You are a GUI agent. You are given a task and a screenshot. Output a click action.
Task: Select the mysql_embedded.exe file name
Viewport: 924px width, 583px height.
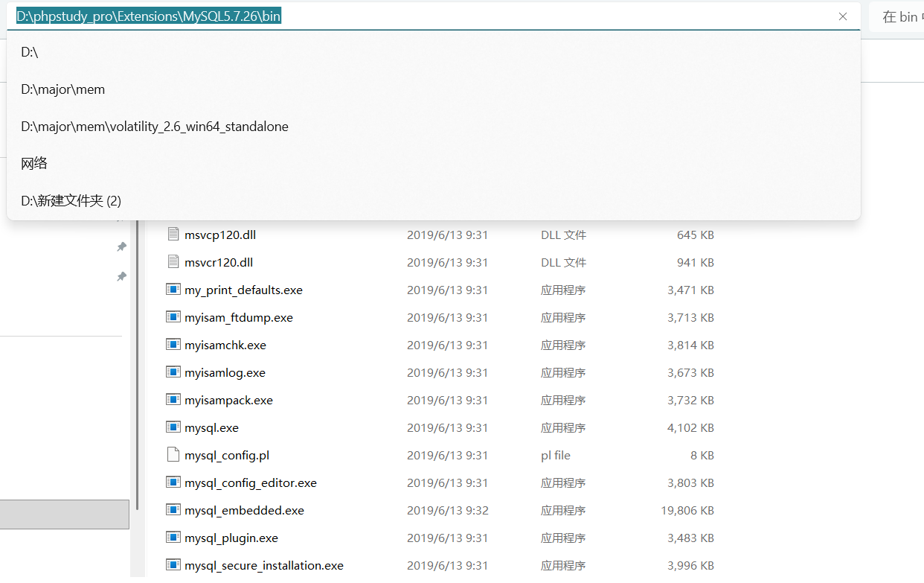click(x=244, y=510)
